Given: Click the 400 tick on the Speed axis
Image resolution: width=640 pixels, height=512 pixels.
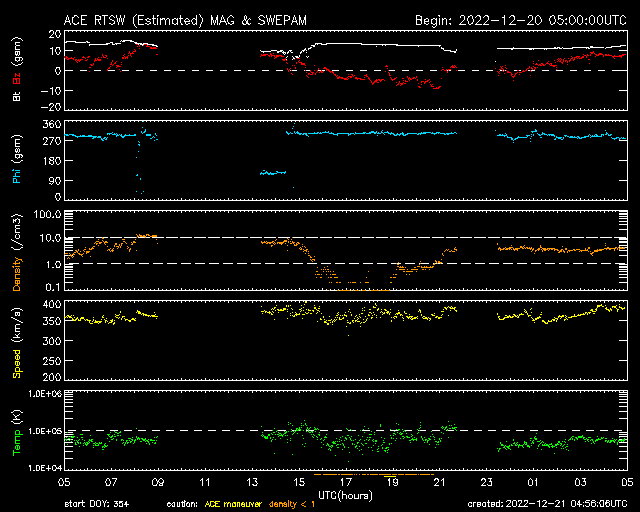Looking at the screenshot, I should pyautogui.click(x=48, y=304).
